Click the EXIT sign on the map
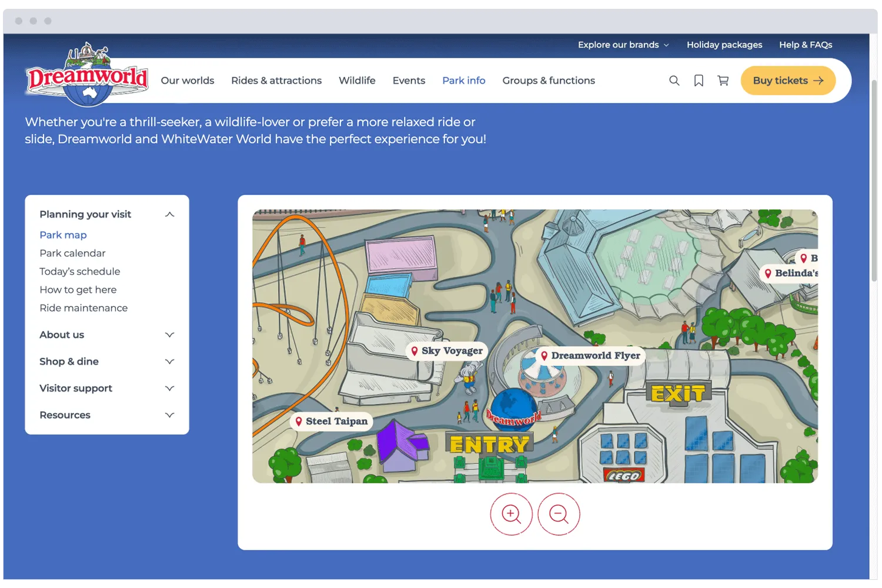This screenshot has height=588, width=882. [678, 393]
